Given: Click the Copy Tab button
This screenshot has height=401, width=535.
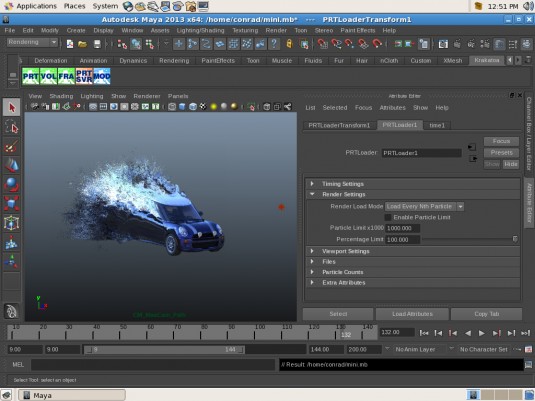Looking at the screenshot, I should 487,314.
